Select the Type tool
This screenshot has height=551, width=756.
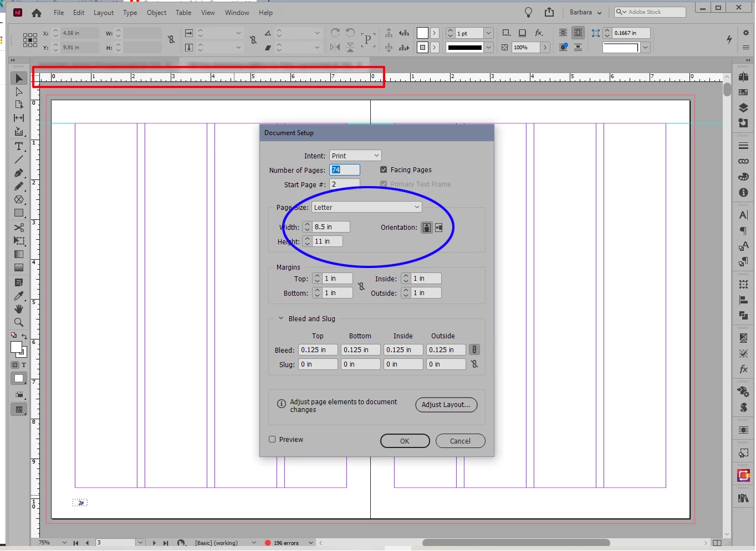pyautogui.click(x=19, y=146)
